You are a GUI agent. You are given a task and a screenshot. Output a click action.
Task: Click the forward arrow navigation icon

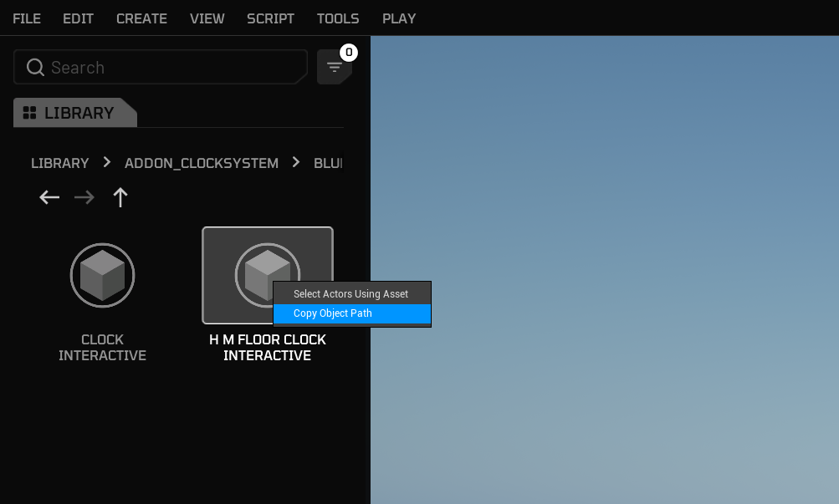(84, 198)
